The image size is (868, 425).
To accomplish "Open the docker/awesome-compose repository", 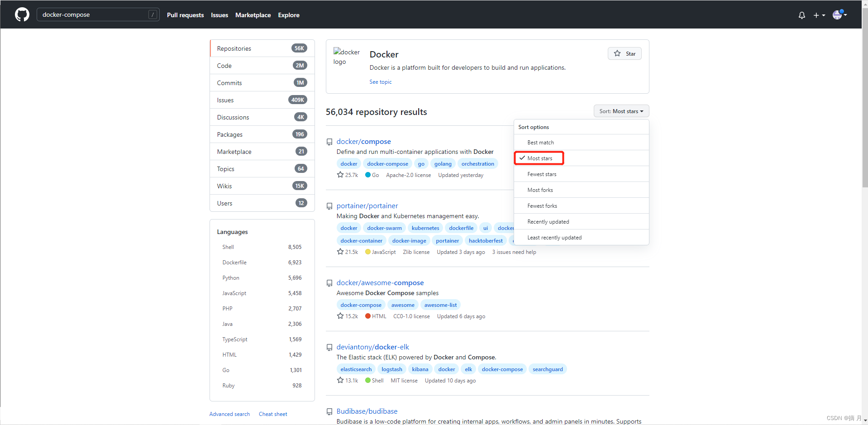I will [380, 283].
